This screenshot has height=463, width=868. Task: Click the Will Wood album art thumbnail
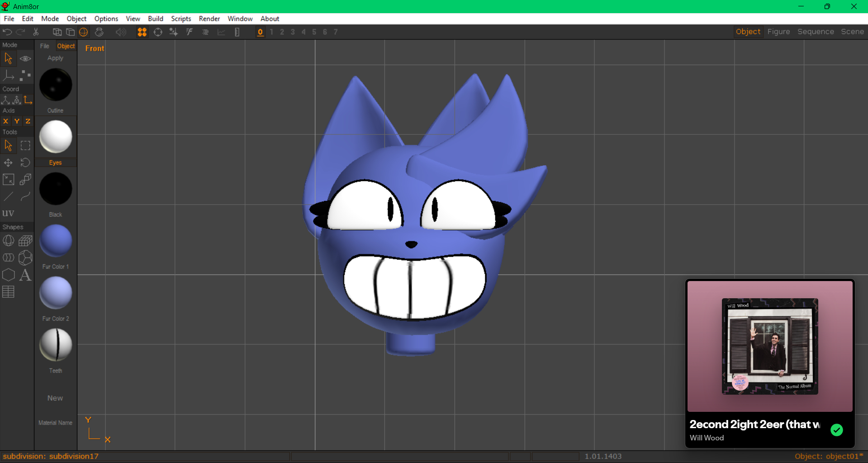coord(769,346)
